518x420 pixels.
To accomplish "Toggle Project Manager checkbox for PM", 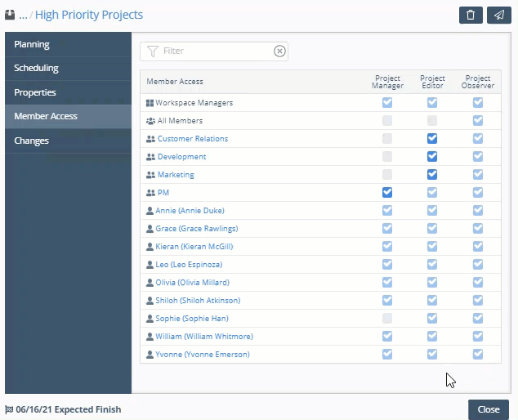I will click(387, 193).
